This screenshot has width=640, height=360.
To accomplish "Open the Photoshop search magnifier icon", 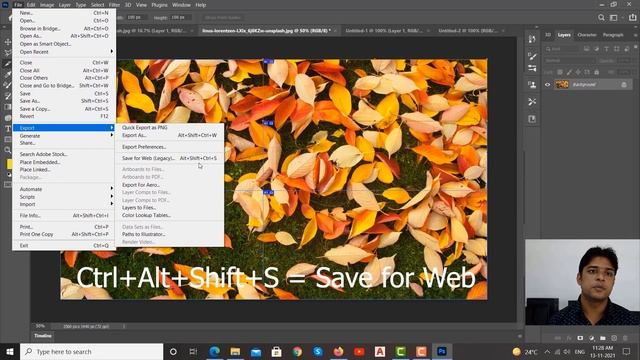I will coord(601,18).
